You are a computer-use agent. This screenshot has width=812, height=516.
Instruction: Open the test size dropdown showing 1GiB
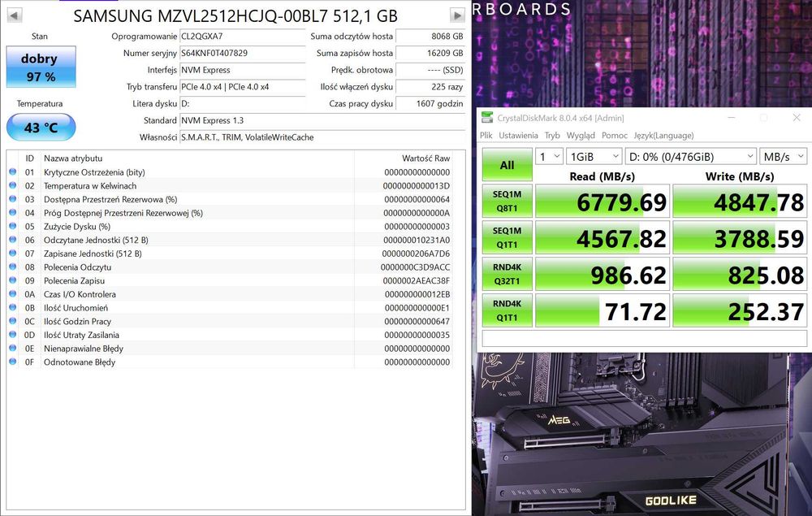click(594, 157)
